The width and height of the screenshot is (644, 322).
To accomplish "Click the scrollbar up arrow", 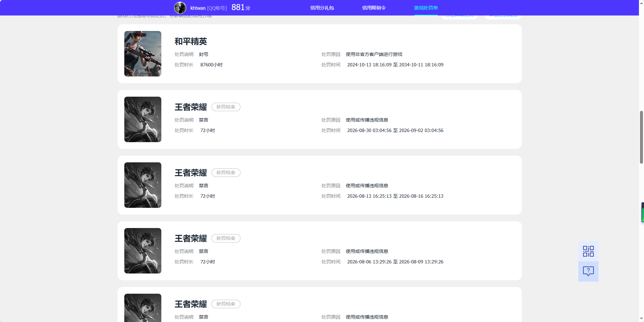I will click(641, 3).
